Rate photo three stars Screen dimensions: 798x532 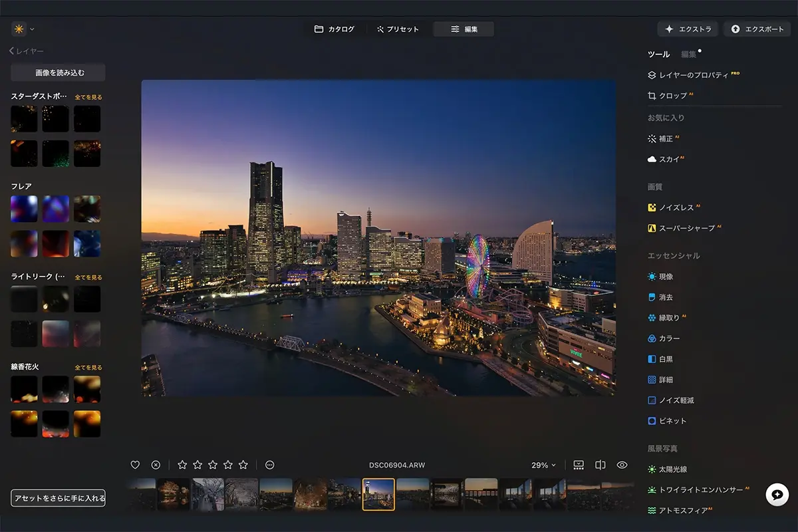pyautogui.click(x=213, y=465)
